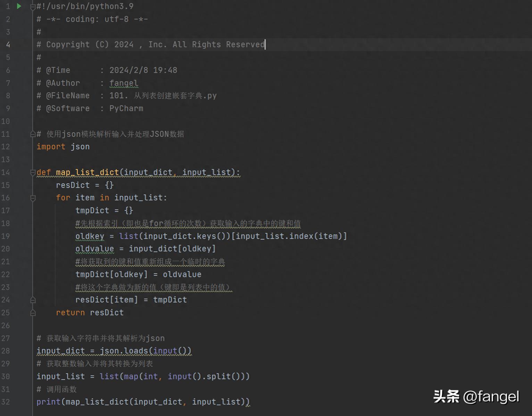This screenshot has height=416, width=532.
Task: Click the 'print' call on the last line
Action: point(49,402)
